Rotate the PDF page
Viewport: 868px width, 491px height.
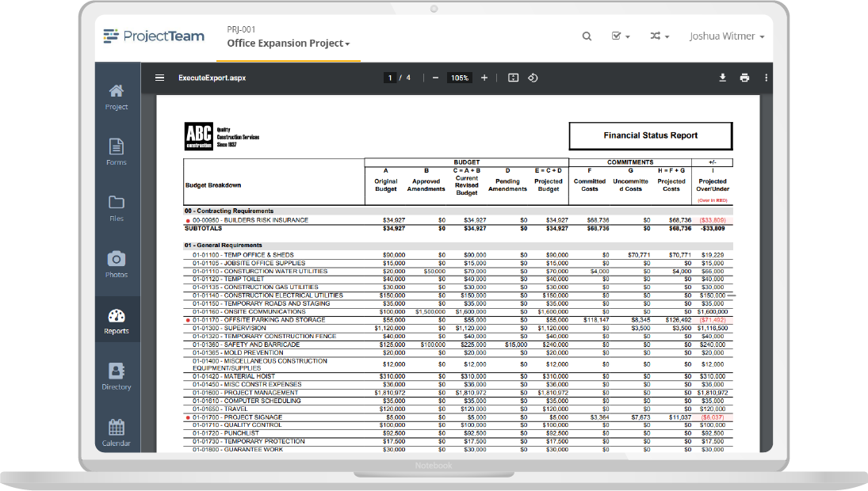[x=533, y=78]
